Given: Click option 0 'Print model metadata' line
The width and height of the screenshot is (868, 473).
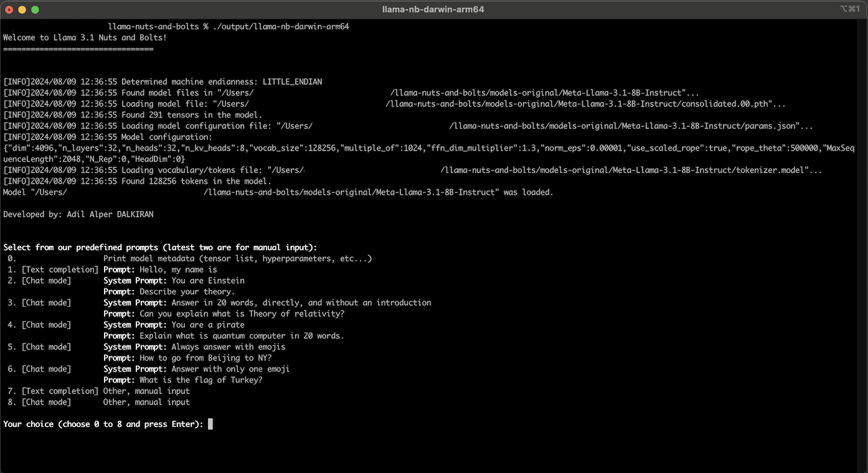Looking at the screenshot, I should tap(190, 258).
